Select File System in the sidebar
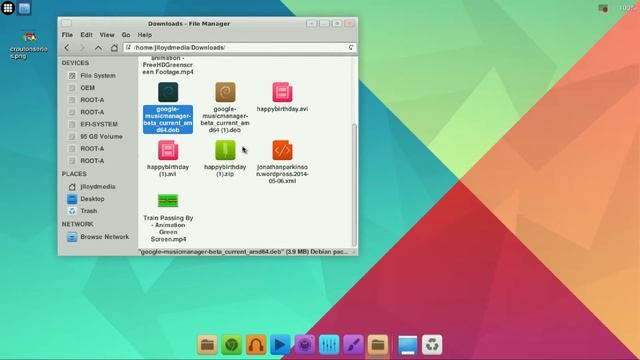This screenshot has width=640, height=360. click(98, 76)
